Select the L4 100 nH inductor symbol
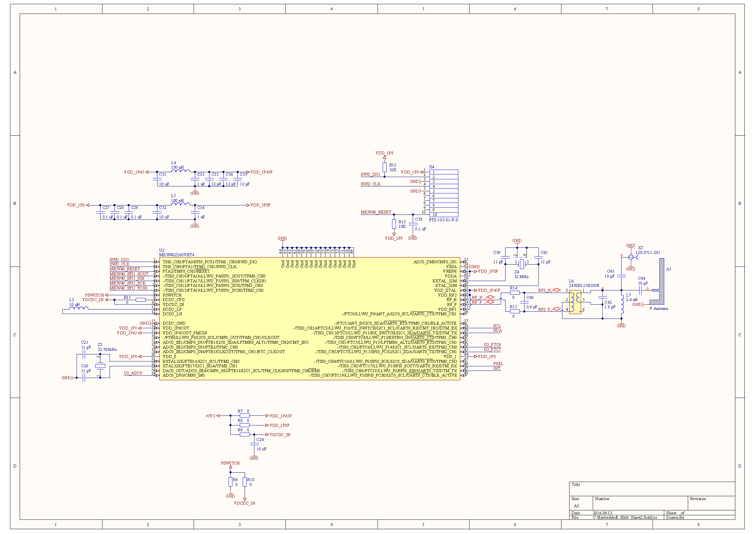756x534 pixels. 180,171
